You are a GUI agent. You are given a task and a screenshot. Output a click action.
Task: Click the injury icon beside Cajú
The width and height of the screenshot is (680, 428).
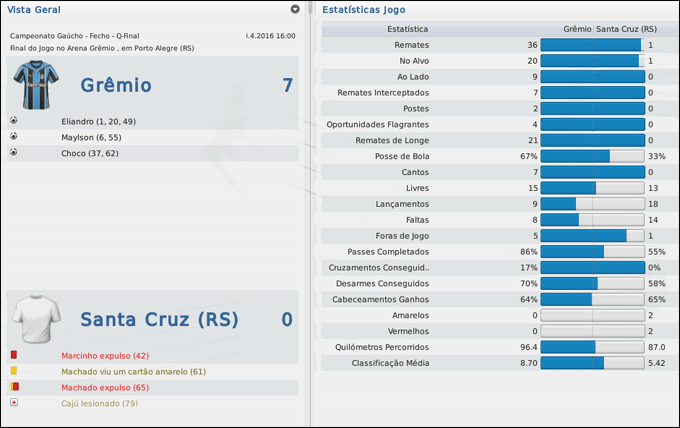14,402
